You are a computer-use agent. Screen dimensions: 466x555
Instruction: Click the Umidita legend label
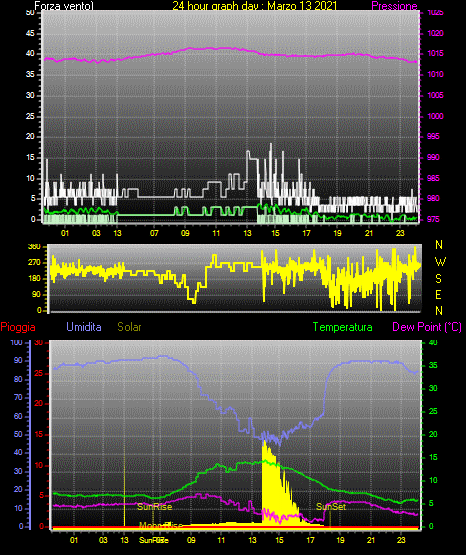point(84,327)
